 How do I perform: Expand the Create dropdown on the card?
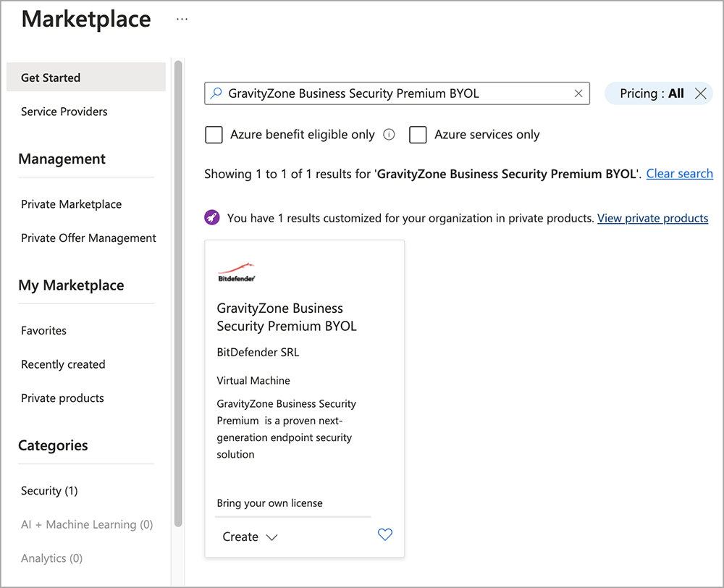coord(250,537)
